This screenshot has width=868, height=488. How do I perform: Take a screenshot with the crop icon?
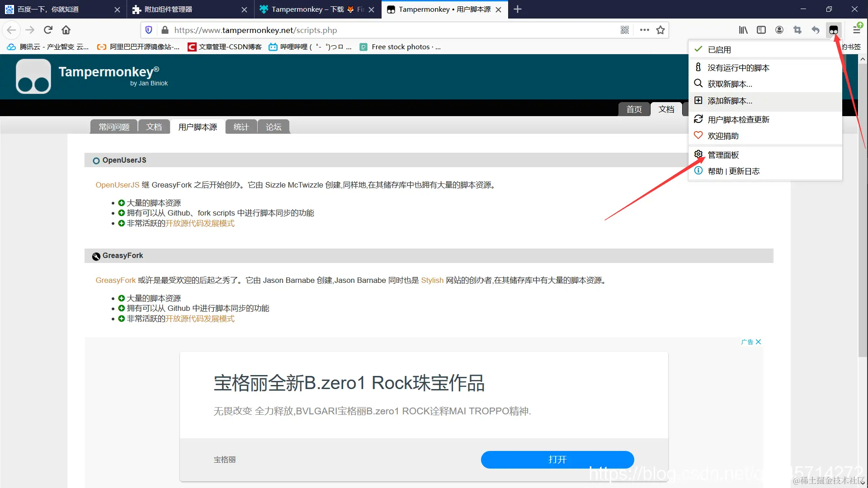[x=797, y=30]
